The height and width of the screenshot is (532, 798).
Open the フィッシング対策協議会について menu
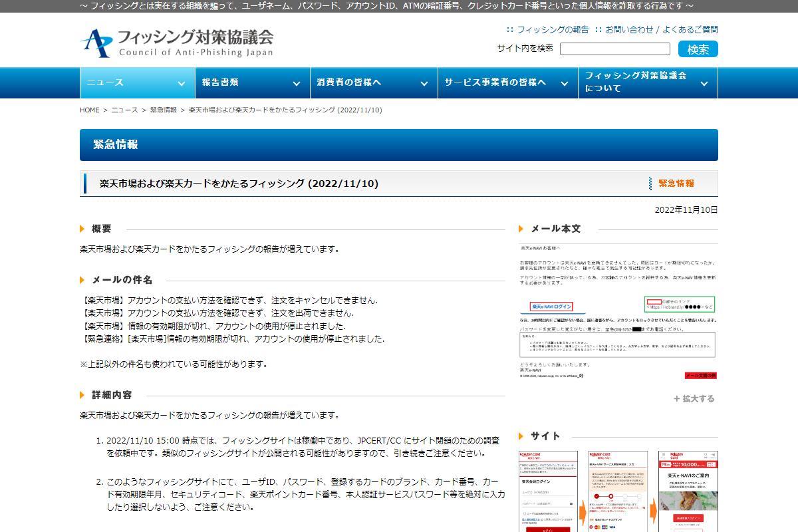coord(648,82)
